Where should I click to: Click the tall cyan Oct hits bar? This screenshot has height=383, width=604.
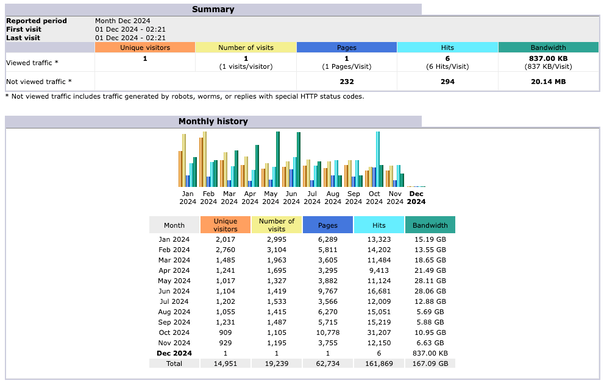[378, 159]
